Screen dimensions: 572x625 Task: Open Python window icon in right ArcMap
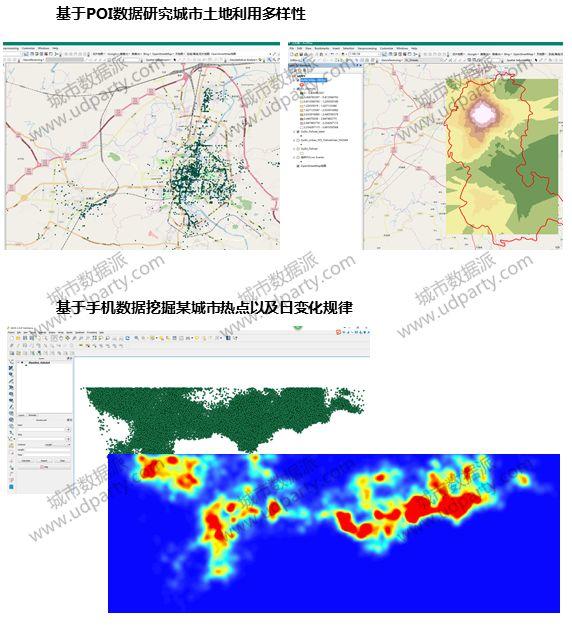pos(409,54)
